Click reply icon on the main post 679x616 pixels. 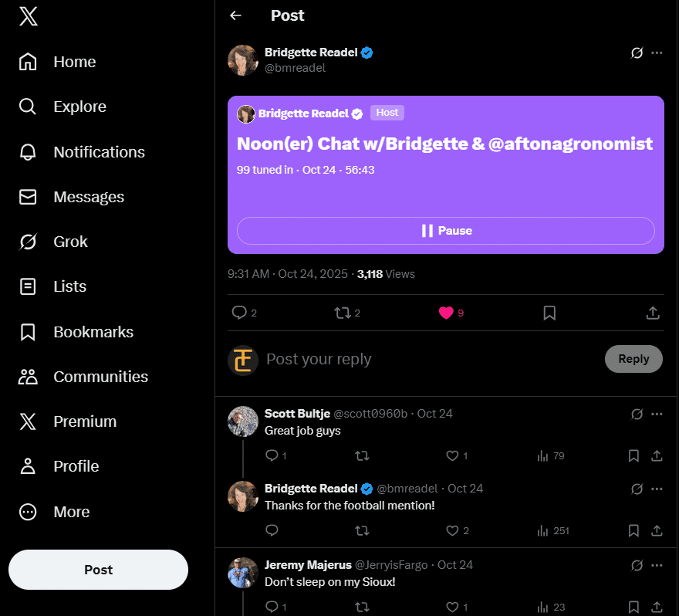[x=240, y=313]
